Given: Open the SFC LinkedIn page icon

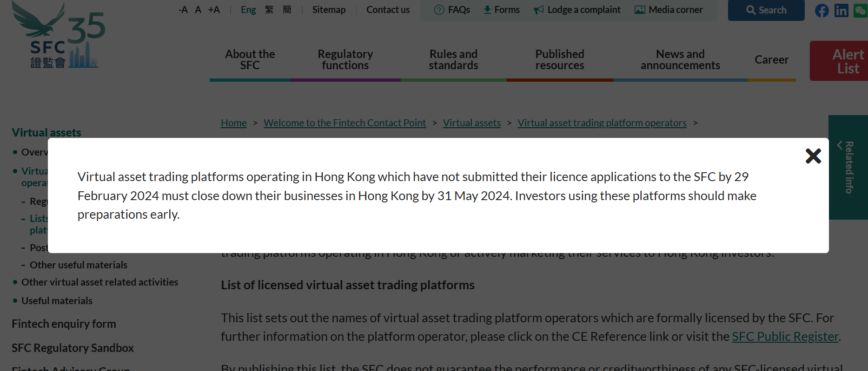Looking at the screenshot, I should point(841,11).
